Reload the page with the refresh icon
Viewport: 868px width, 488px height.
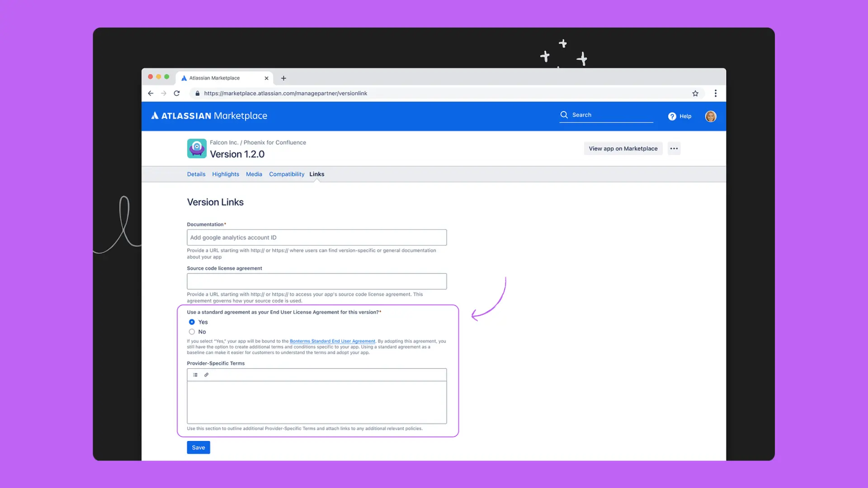177,94
